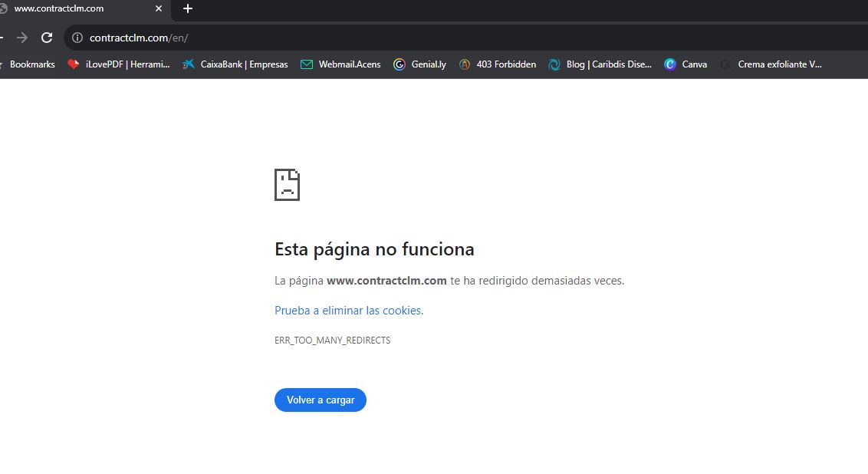The width and height of the screenshot is (868, 474).
Task: Click the address bar showing contractclm.com/en/
Action: click(x=465, y=38)
